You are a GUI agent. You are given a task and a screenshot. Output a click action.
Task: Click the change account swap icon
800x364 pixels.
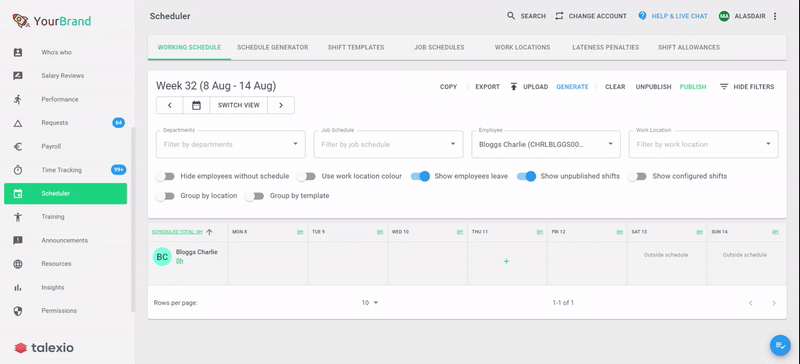[559, 16]
